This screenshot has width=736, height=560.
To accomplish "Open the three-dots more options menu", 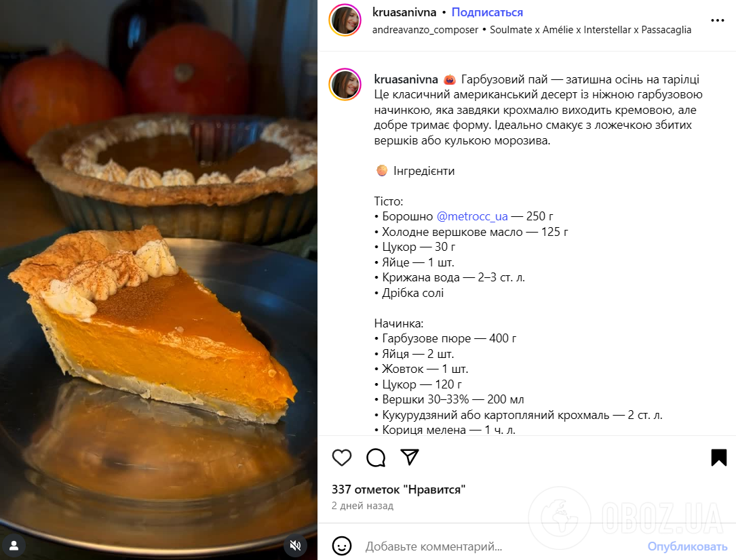I will (717, 20).
